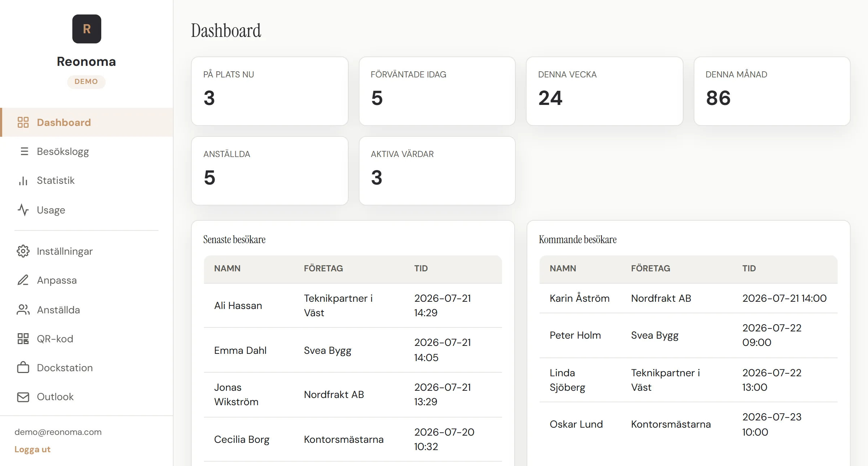Click the Senaste besökare heading
This screenshot has width=868, height=466.
pyautogui.click(x=234, y=240)
